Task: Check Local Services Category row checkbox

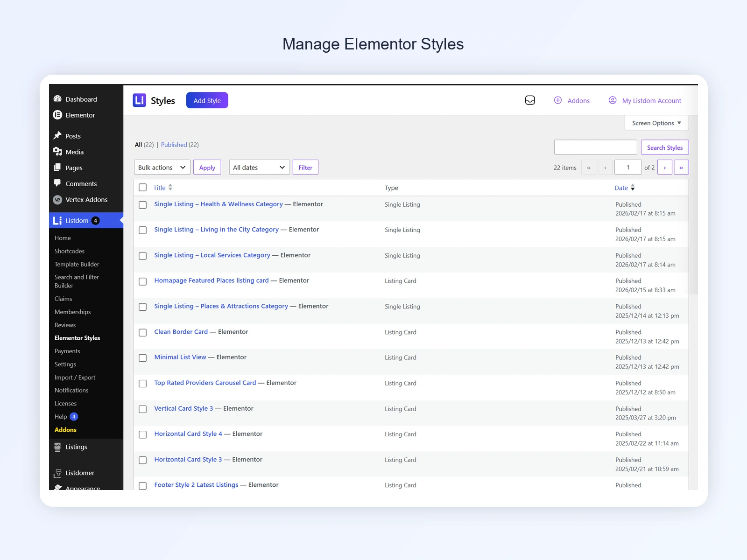Action: [143, 256]
